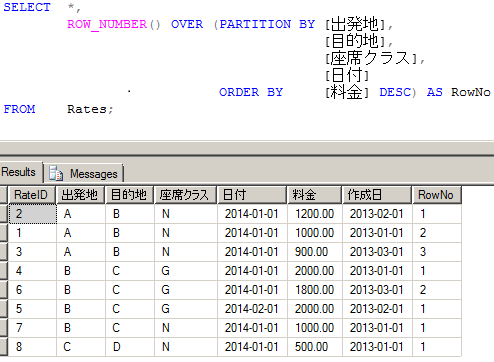Select the 出発地 column header

[x=81, y=195]
